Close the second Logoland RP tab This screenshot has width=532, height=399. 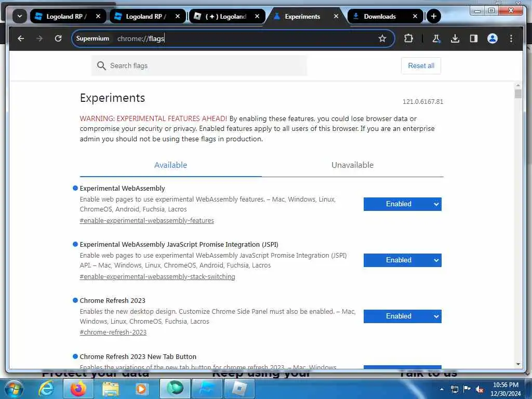pyautogui.click(x=178, y=16)
